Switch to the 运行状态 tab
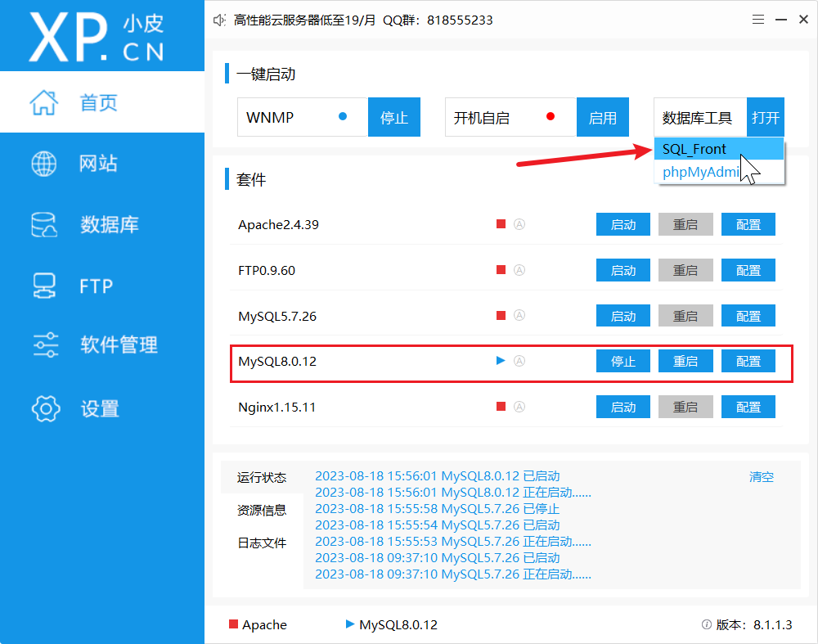 point(262,478)
